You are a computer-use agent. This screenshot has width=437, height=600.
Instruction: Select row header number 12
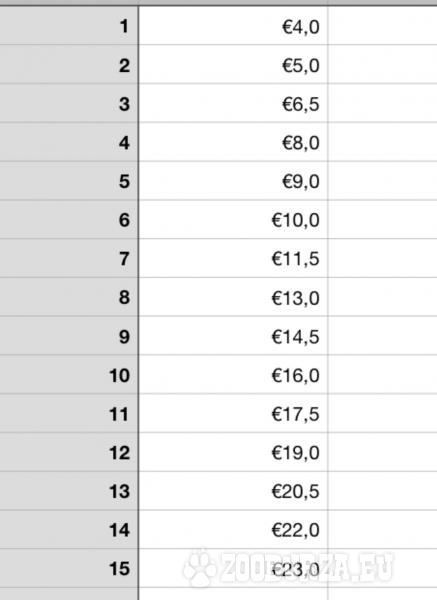[x=69, y=452]
